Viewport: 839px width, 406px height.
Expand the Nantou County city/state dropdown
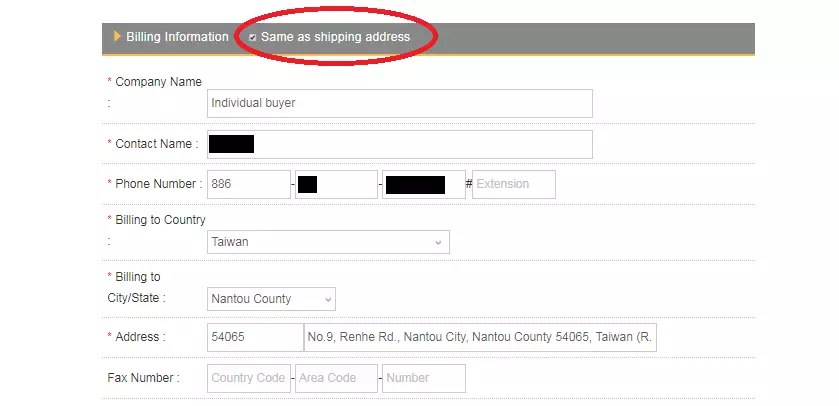271,299
